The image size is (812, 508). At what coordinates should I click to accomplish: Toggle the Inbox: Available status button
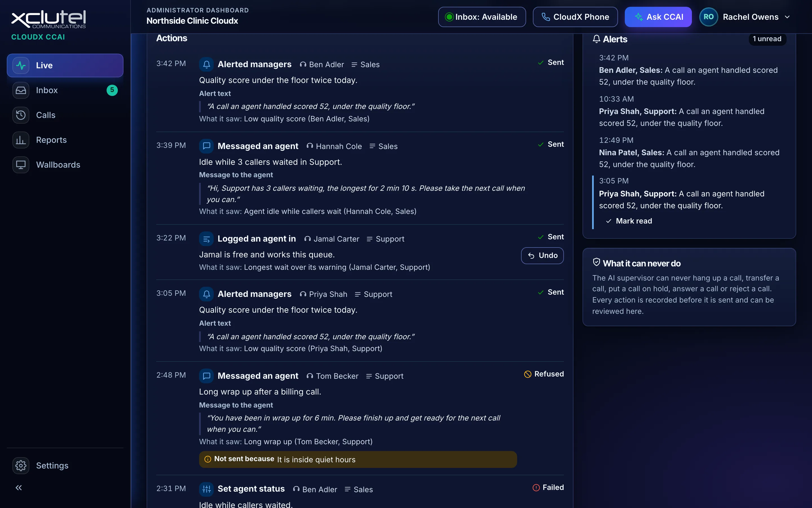482,17
